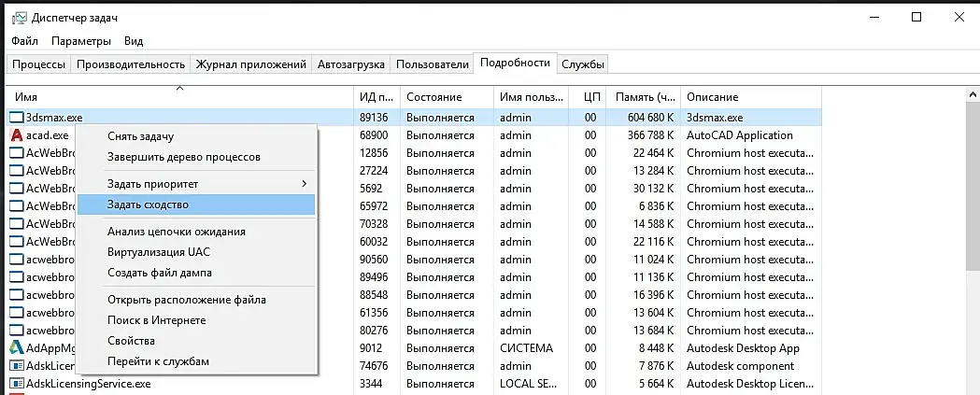
Task: Select the Подробности tab
Action: coord(516,63)
